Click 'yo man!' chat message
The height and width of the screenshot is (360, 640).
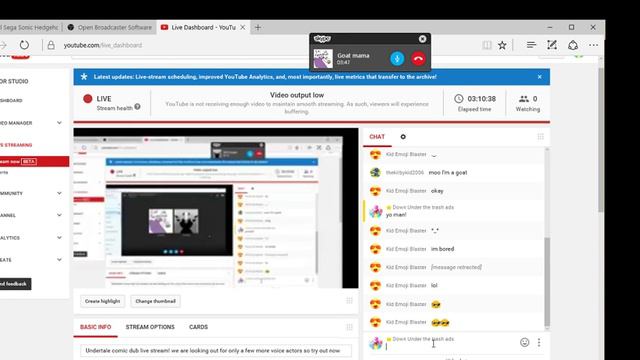[x=396, y=215]
